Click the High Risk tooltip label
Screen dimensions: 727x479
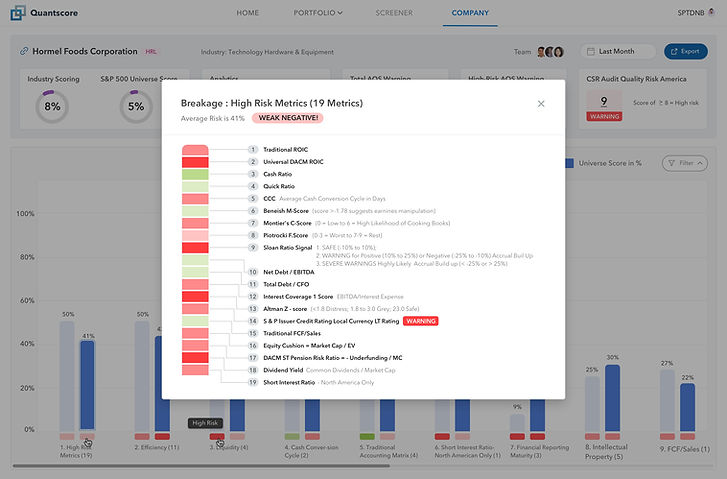205,423
